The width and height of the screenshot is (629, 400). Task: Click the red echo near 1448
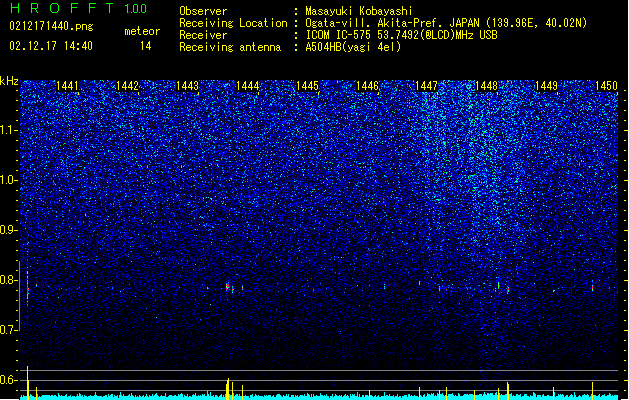pos(508,289)
